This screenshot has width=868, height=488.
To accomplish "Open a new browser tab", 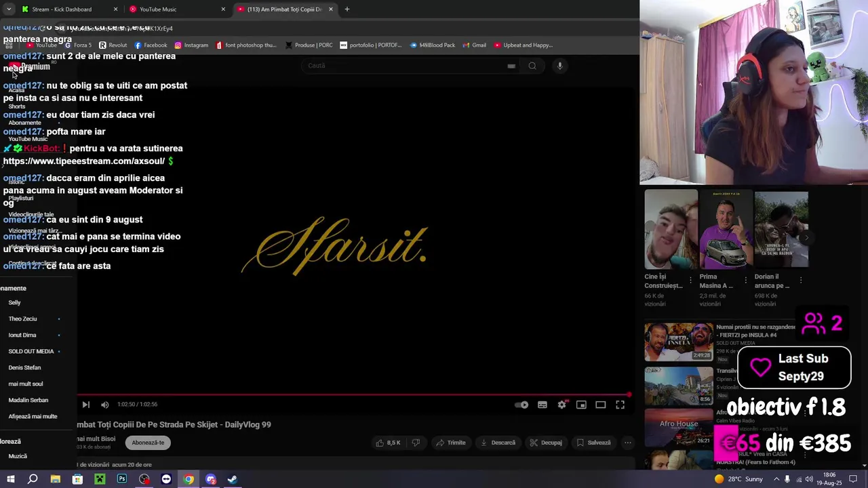I will coord(347,9).
